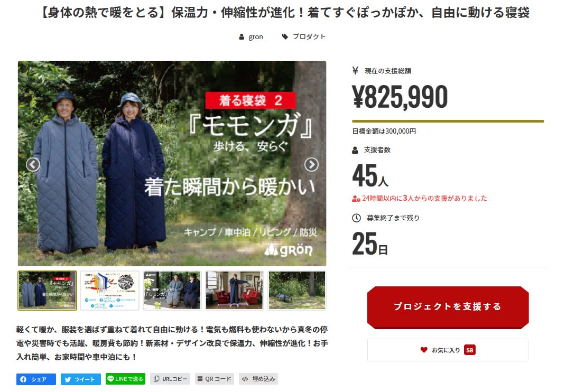
Task: Select the third thumbnail of the seated couple
Action: tap(172, 291)
